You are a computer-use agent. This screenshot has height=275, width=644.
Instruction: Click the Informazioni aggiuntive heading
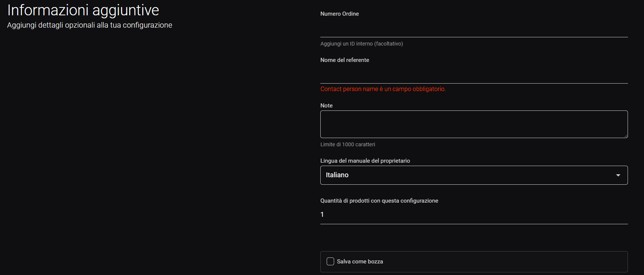[83, 10]
